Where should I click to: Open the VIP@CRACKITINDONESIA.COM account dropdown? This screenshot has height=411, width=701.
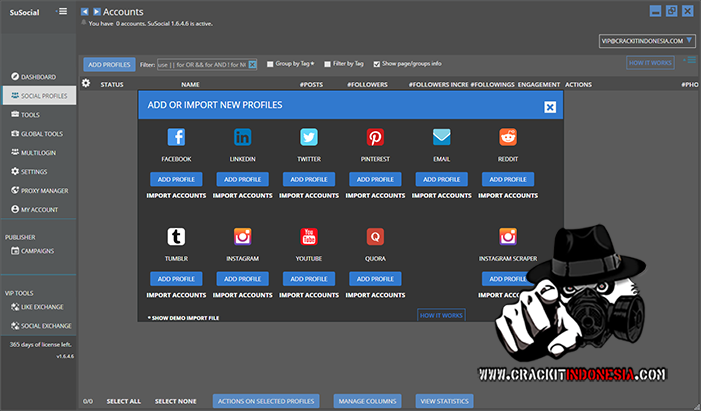coord(647,41)
